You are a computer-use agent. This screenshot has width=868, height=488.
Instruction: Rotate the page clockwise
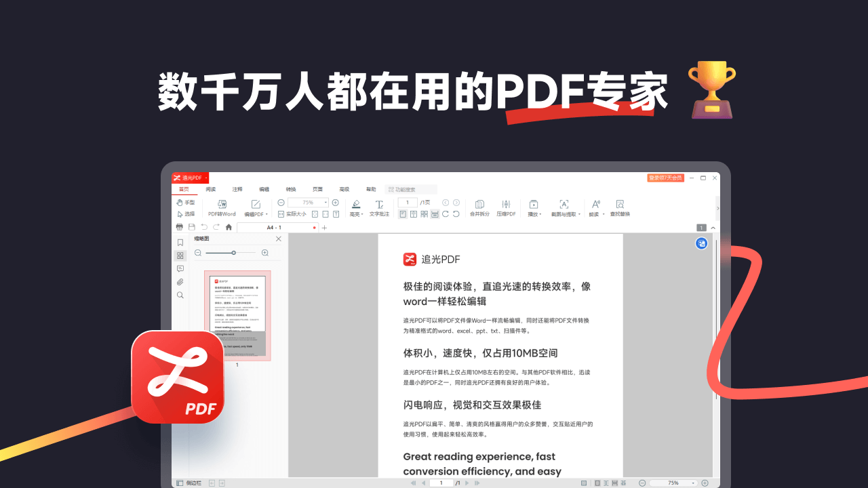pos(446,213)
